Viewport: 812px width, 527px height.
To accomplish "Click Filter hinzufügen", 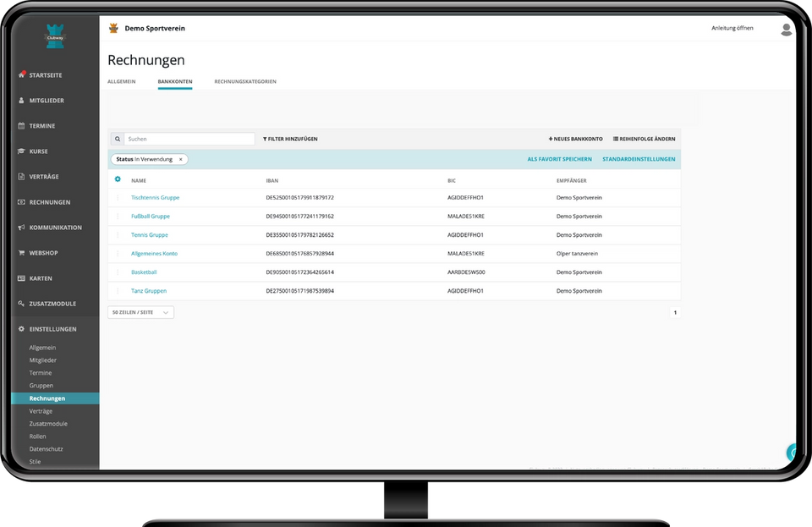I will [x=290, y=139].
